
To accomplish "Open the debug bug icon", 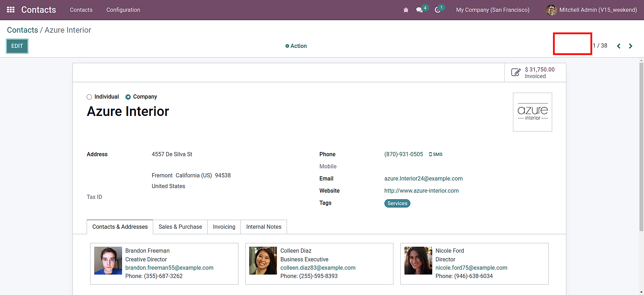I will (x=406, y=10).
